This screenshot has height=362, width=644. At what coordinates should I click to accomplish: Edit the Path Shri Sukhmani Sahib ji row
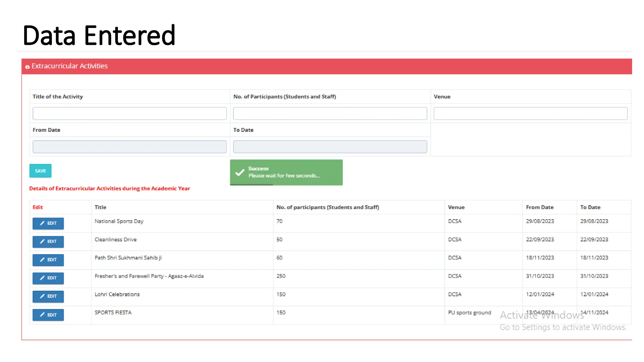pos(48,260)
